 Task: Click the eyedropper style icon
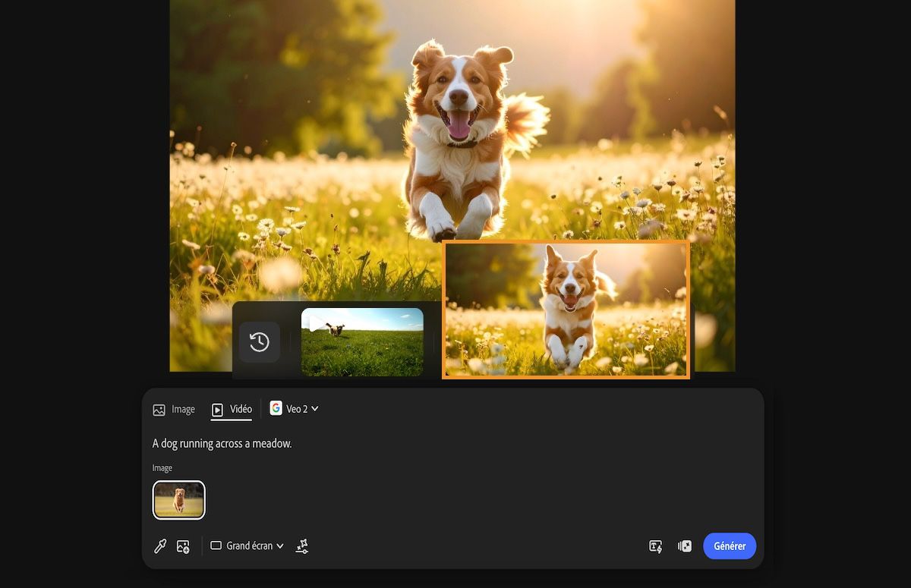coord(160,546)
